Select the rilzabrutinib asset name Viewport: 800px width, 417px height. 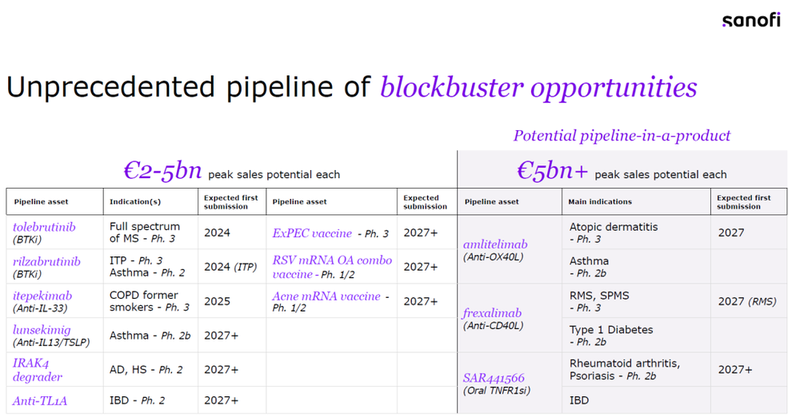pyautogui.click(x=45, y=260)
